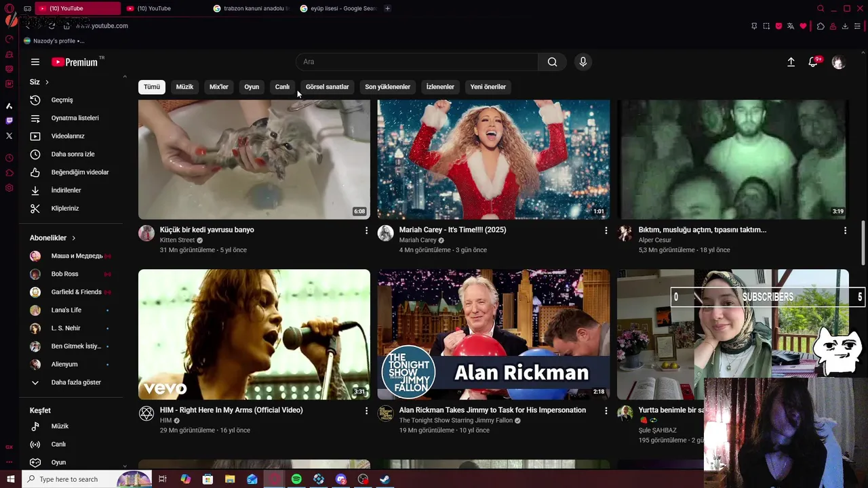Open Alan Rickman Takes Jimmy video title
The image size is (868, 488).
(492, 410)
